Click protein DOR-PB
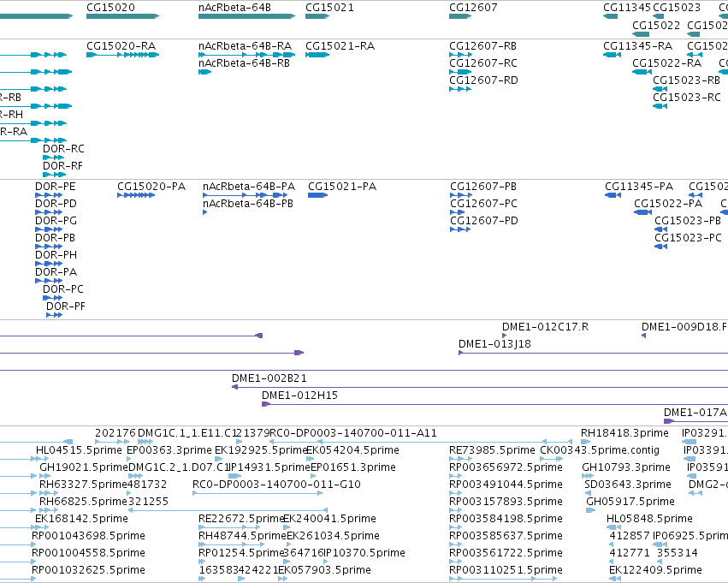This screenshot has height=583, width=728. point(49,247)
